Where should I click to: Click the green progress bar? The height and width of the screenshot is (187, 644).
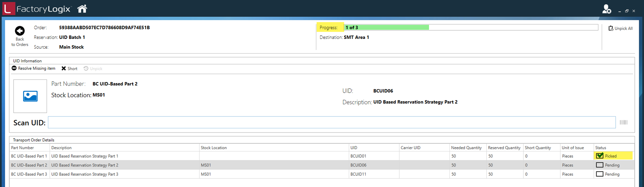click(x=386, y=28)
